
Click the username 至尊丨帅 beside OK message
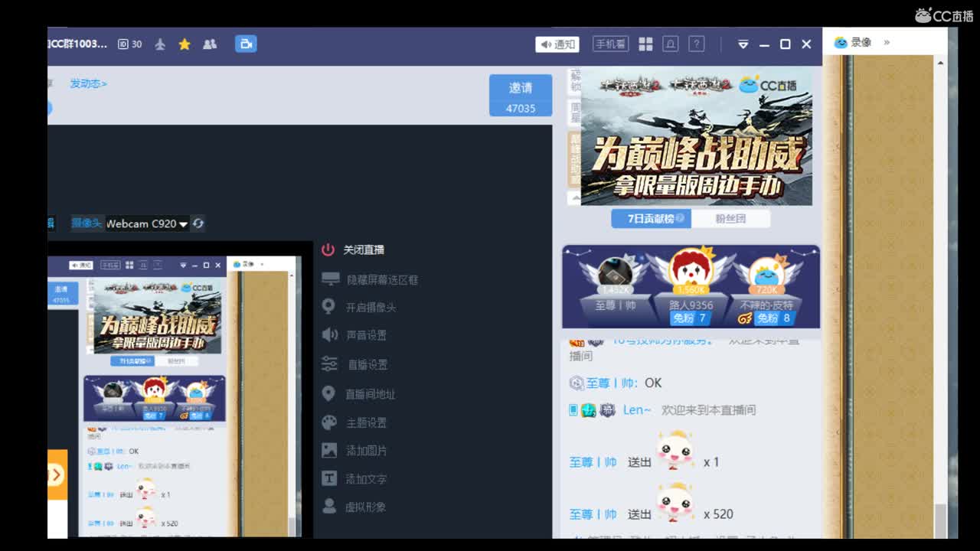(x=613, y=383)
